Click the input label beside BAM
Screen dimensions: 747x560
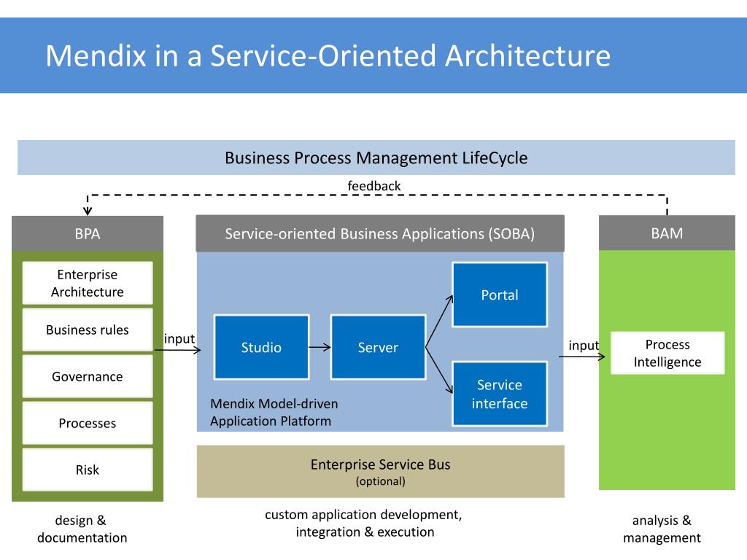[584, 345]
